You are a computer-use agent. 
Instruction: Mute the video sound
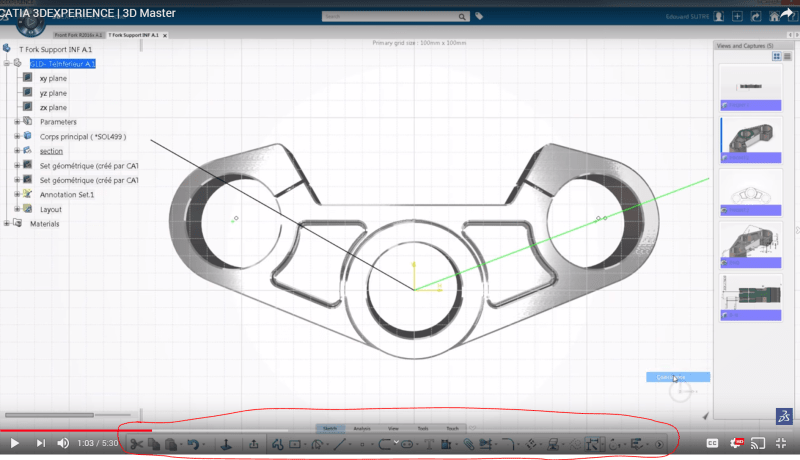[63, 443]
